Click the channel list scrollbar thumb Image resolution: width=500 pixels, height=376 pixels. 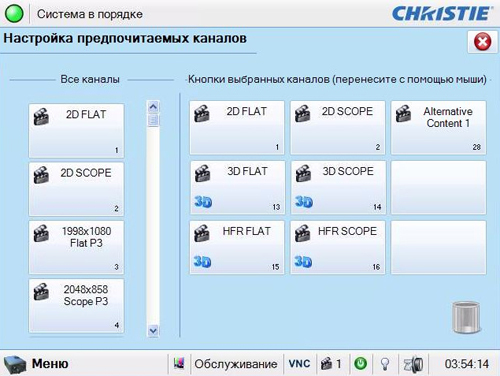[153, 120]
